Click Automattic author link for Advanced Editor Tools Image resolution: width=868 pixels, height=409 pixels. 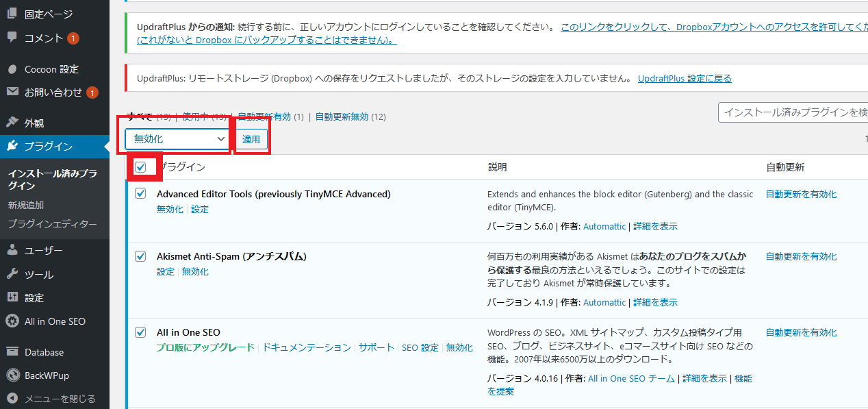click(x=604, y=226)
